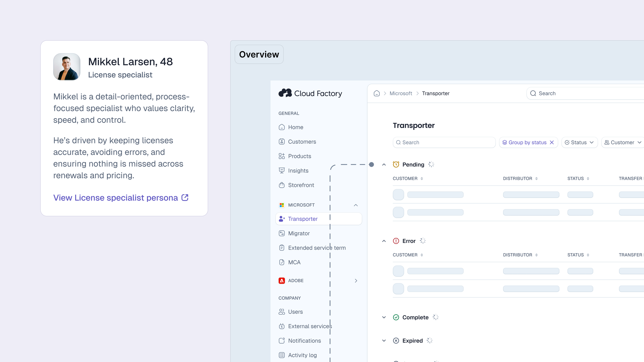
Task: Click the breadcrumb home icon
Action: 377,93
